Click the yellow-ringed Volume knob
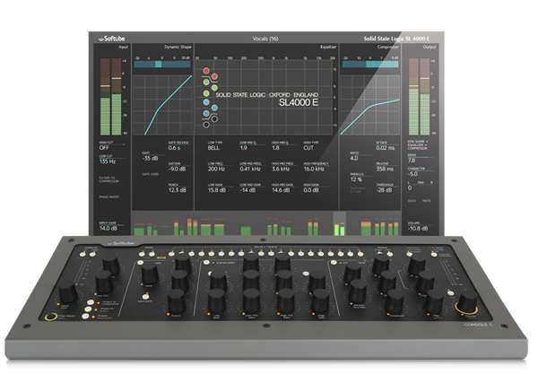Image resolution: width=538 pixels, height=392 pixels. point(468,303)
